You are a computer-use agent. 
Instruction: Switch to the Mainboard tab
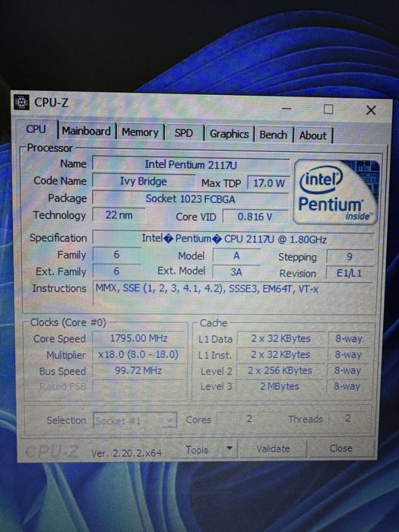point(86,131)
